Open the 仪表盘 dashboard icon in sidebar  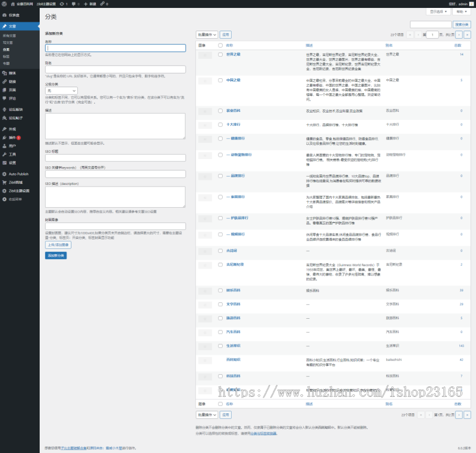4,15
